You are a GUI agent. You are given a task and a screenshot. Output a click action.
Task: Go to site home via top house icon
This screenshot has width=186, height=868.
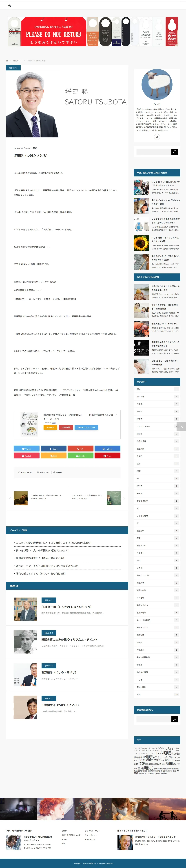click(9, 5)
